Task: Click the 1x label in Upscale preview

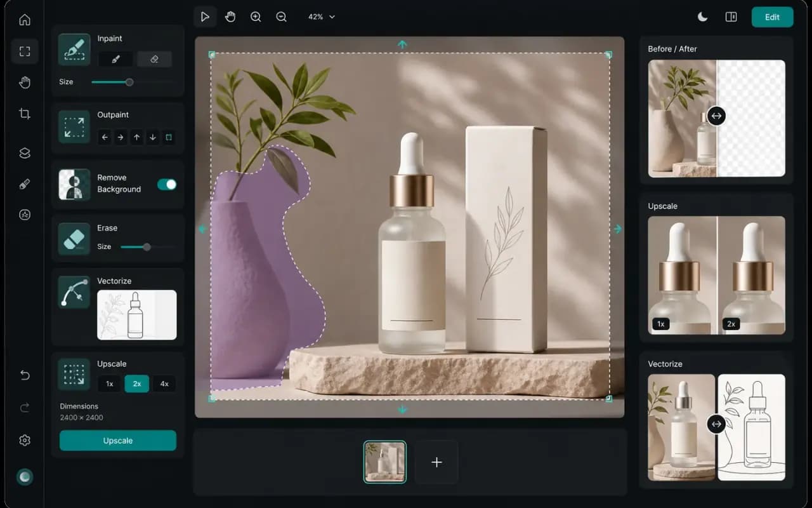Action: (x=660, y=324)
